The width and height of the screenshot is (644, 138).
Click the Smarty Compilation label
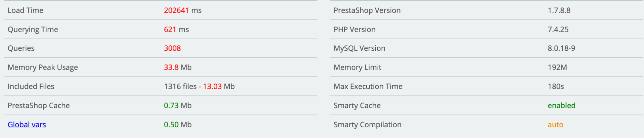(x=367, y=125)
